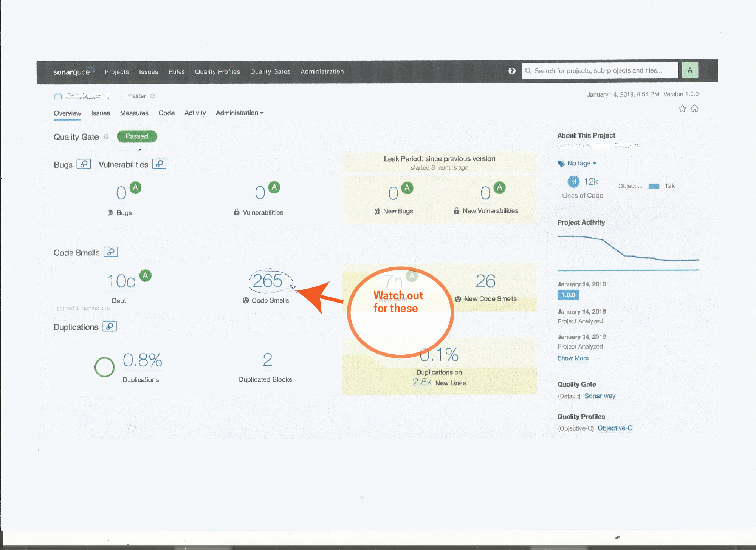This screenshot has width=756, height=550.
Task: Favorite the project with the star icon
Action: click(682, 109)
